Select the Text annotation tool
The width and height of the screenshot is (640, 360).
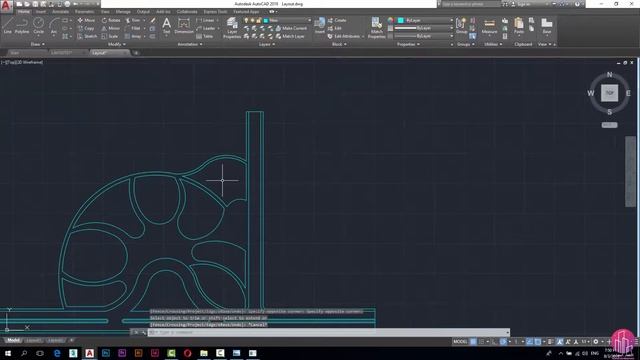(x=166, y=26)
